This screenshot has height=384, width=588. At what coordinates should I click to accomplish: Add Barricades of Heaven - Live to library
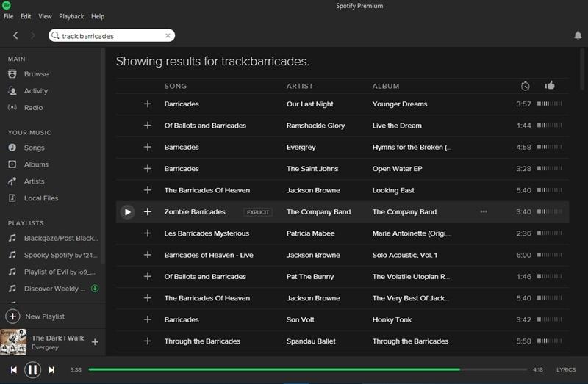[x=148, y=255]
